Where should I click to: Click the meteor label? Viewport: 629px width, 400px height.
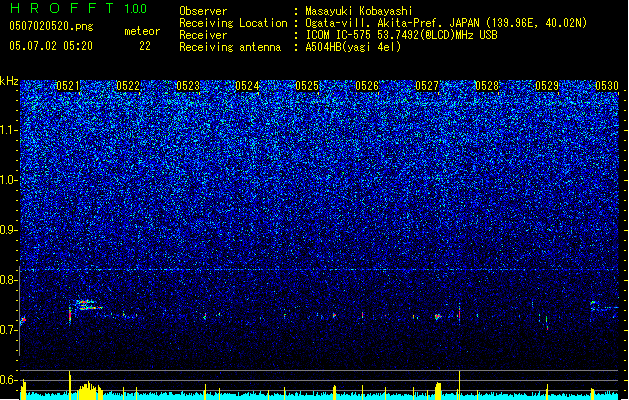point(142,31)
